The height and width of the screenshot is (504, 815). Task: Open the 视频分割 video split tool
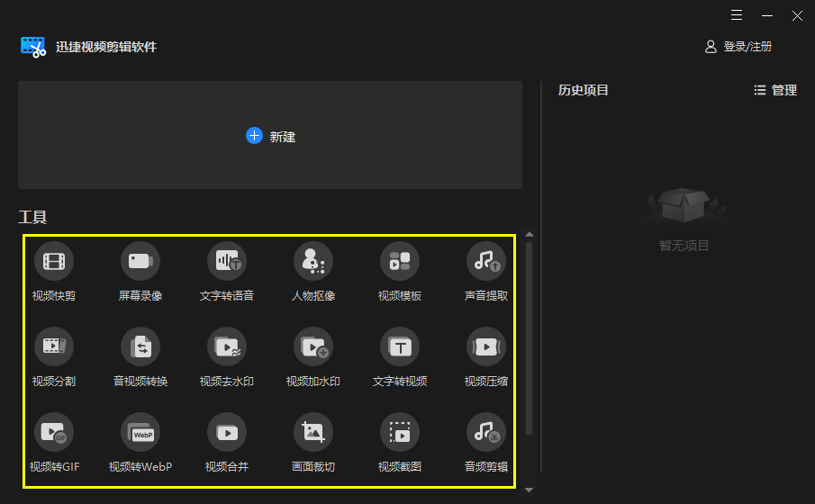54,346
